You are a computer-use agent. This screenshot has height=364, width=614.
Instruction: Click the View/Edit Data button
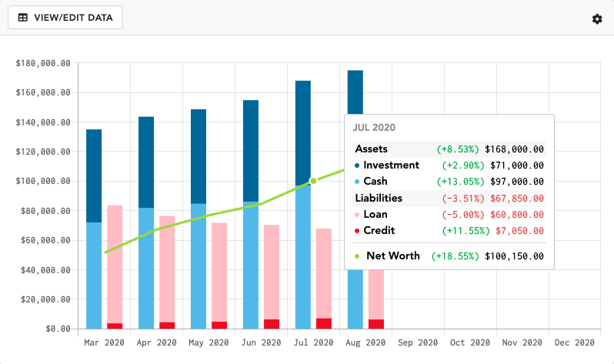click(x=65, y=17)
